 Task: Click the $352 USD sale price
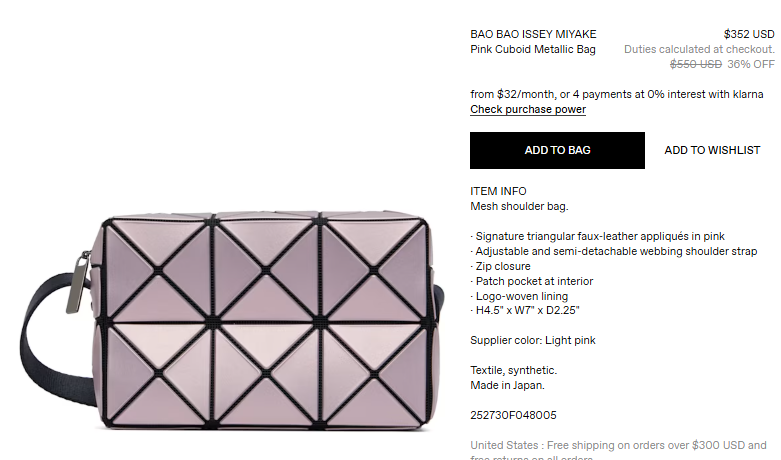(749, 34)
